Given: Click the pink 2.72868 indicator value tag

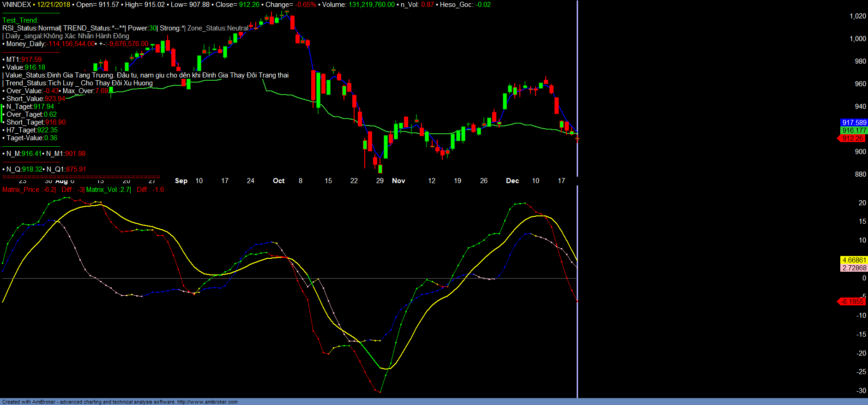Looking at the screenshot, I should [854, 268].
